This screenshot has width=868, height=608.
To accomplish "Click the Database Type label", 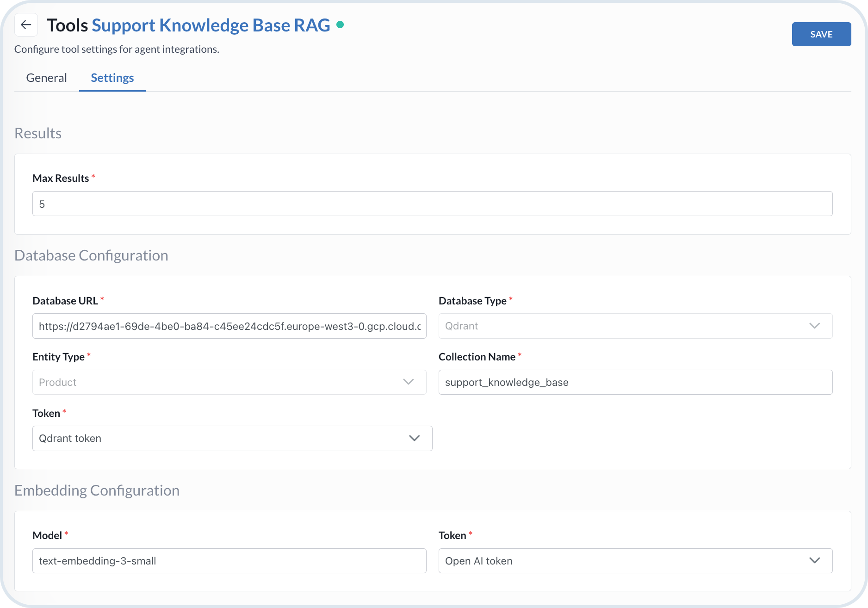I will (x=472, y=301).
